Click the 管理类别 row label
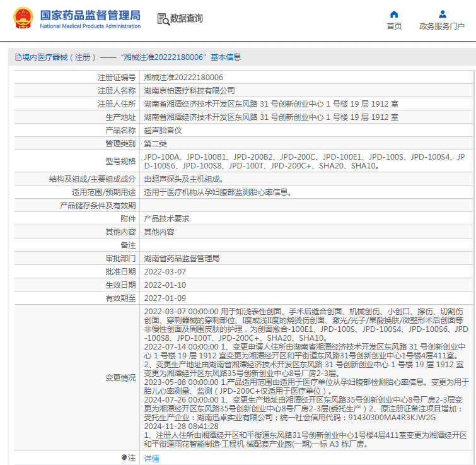 (x=120, y=144)
